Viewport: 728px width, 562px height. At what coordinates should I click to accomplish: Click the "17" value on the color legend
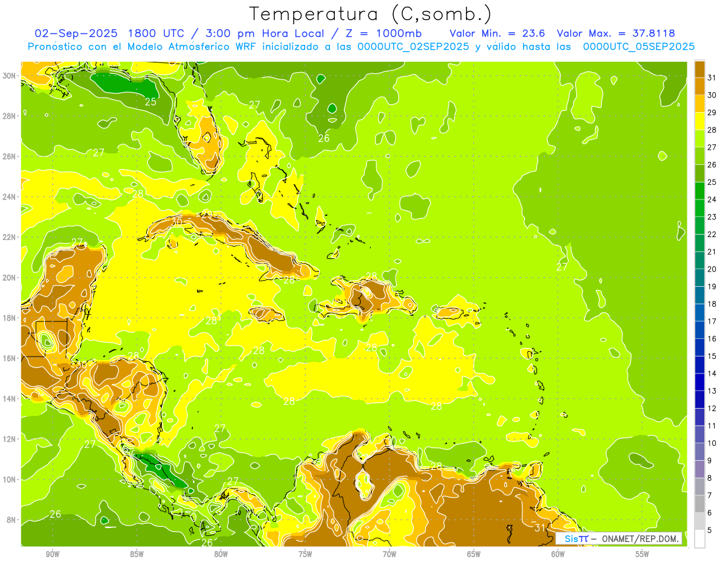712,321
